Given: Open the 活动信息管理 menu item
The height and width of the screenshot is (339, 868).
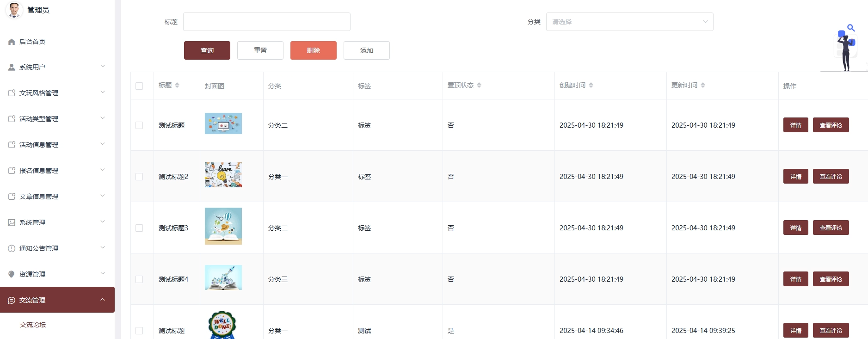Looking at the screenshot, I should (x=57, y=145).
